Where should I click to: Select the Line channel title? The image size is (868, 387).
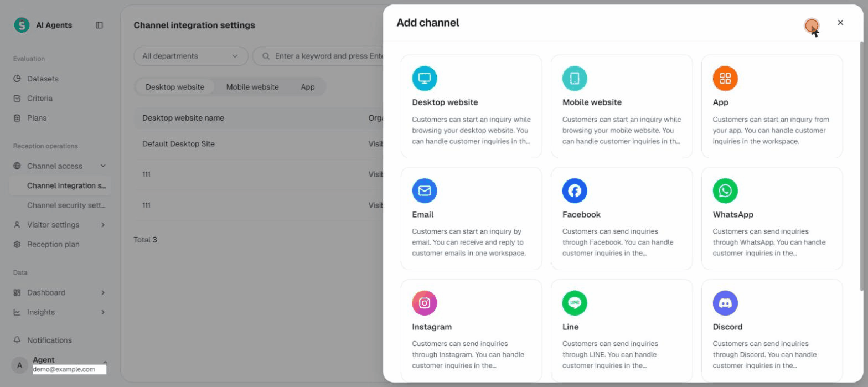[x=571, y=327]
